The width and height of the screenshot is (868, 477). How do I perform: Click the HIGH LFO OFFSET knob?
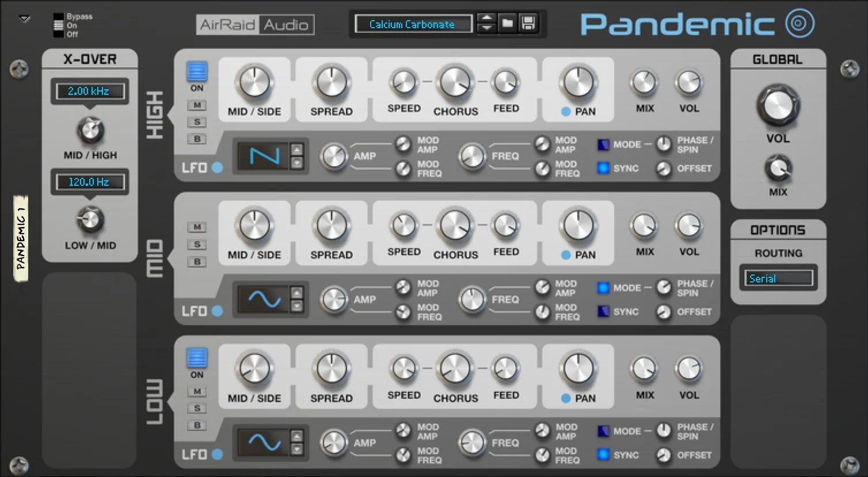pyautogui.click(x=664, y=169)
